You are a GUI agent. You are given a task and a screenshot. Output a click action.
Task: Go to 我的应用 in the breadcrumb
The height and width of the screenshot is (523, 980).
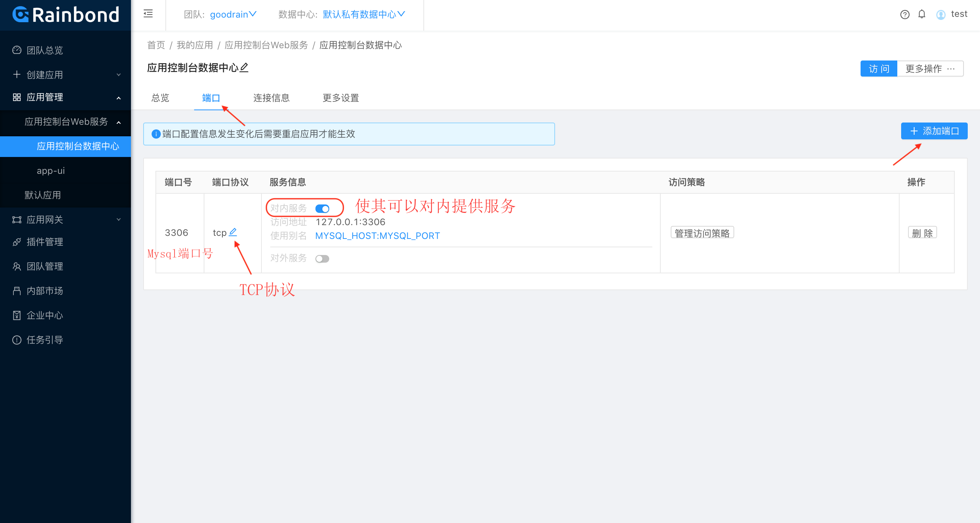coord(195,45)
